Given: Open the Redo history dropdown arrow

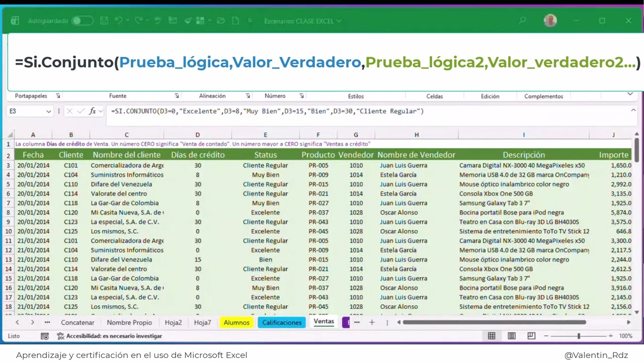Looking at the screenshot, I should pyautogui.click(x=147, y=21).
